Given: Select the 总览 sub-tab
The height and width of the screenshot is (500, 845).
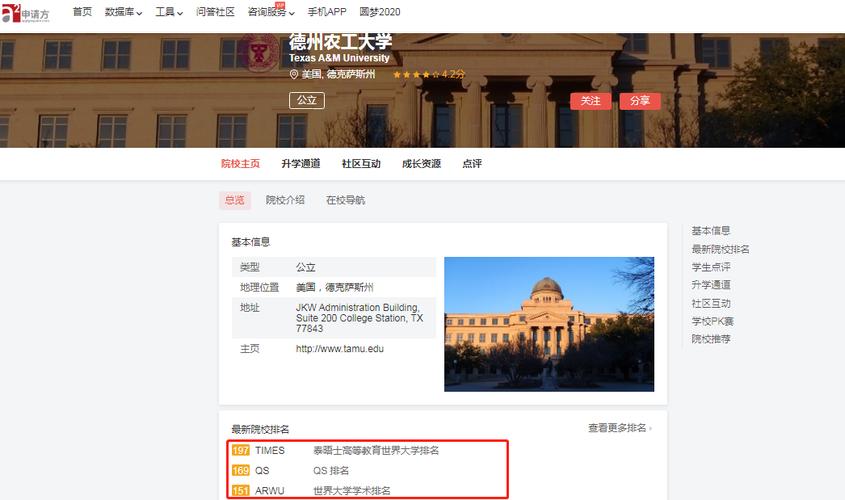Looking at the screenshot, I should (234, 200).
